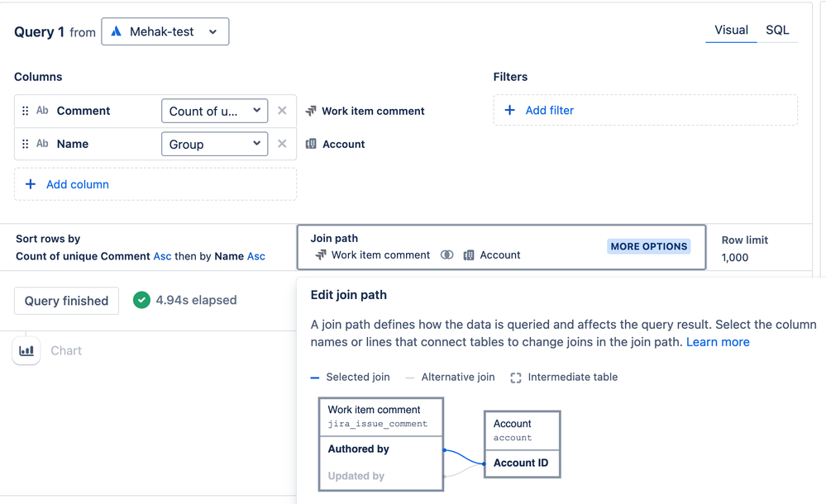
Task: Click the green query success checkmark
Action: [141, 300]
